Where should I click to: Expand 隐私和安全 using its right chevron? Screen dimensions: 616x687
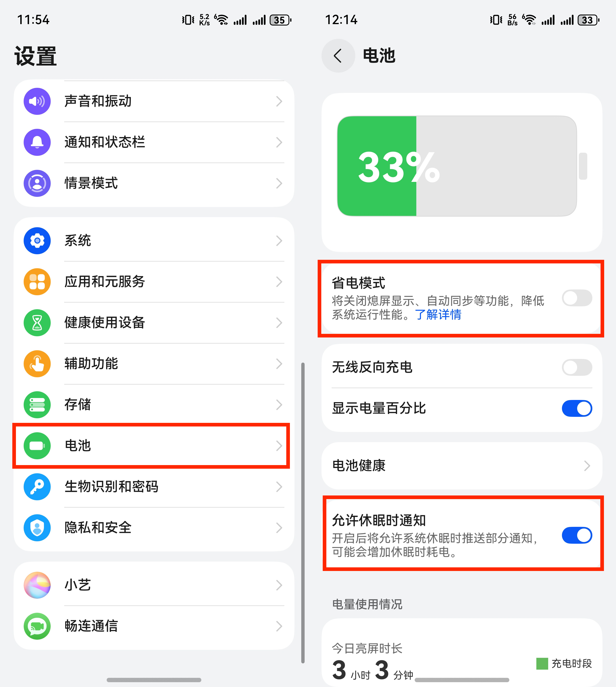[x=279, y=528]
